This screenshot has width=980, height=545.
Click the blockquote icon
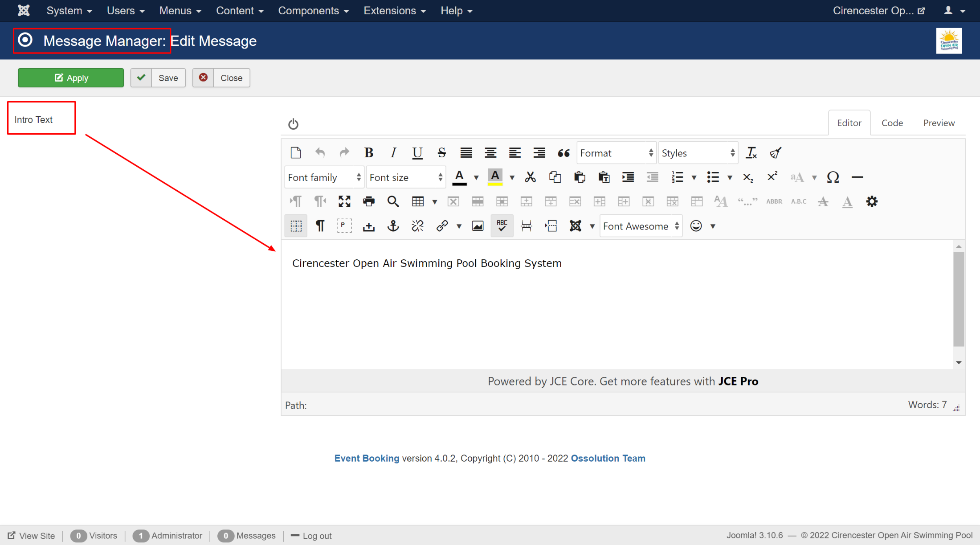click(x=563, y=153)
